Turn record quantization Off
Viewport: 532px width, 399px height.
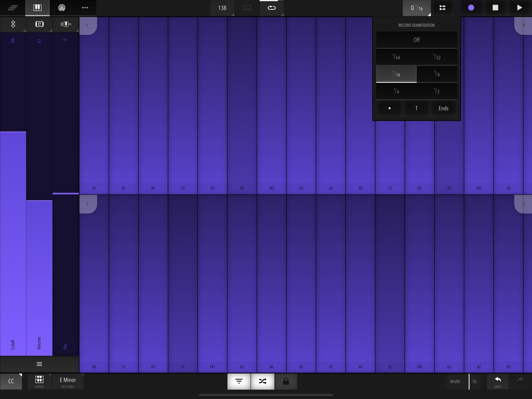[417, 40]
